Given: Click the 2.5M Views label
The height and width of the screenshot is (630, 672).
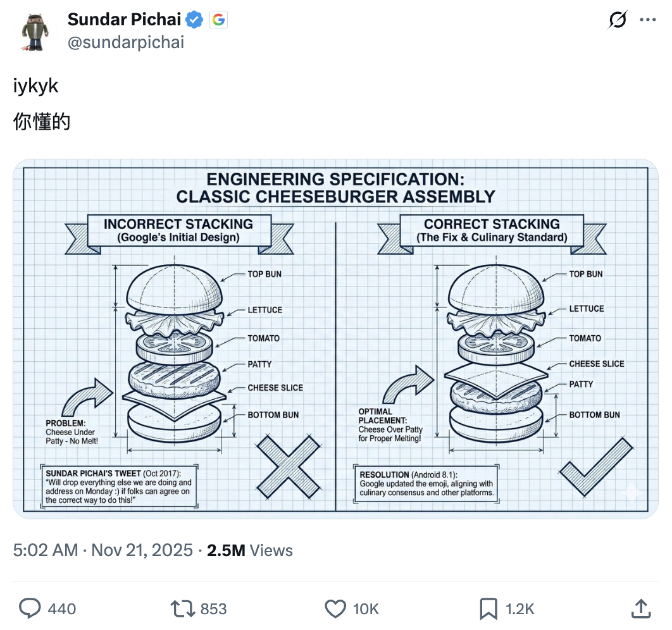Looking at the screenshot, I should pyautogui.click(x=250, y=550).
